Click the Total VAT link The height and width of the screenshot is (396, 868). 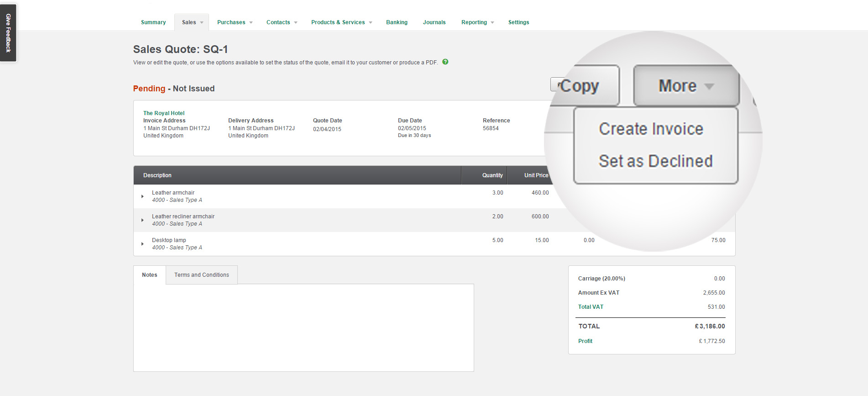[x=591, y=307]
